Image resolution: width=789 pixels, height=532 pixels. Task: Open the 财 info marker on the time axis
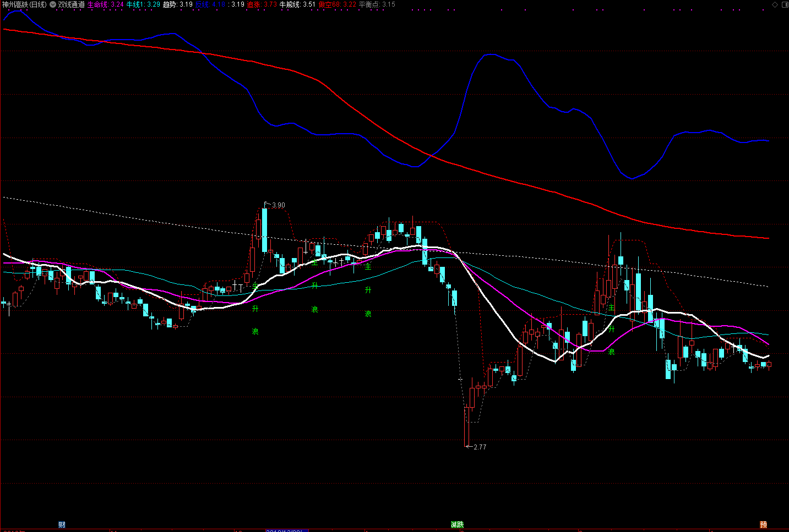pos(62,525)
